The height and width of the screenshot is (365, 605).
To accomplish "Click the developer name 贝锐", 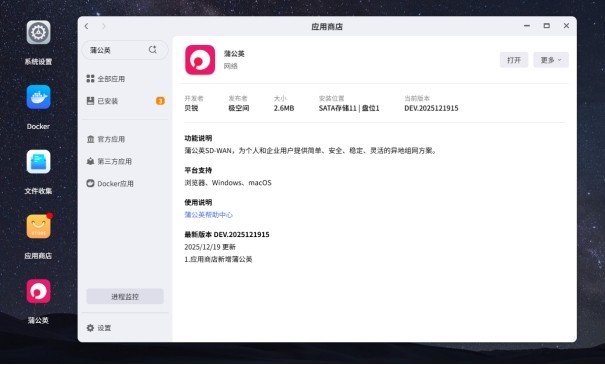I will pyautogui.click(x=191, y=108).
